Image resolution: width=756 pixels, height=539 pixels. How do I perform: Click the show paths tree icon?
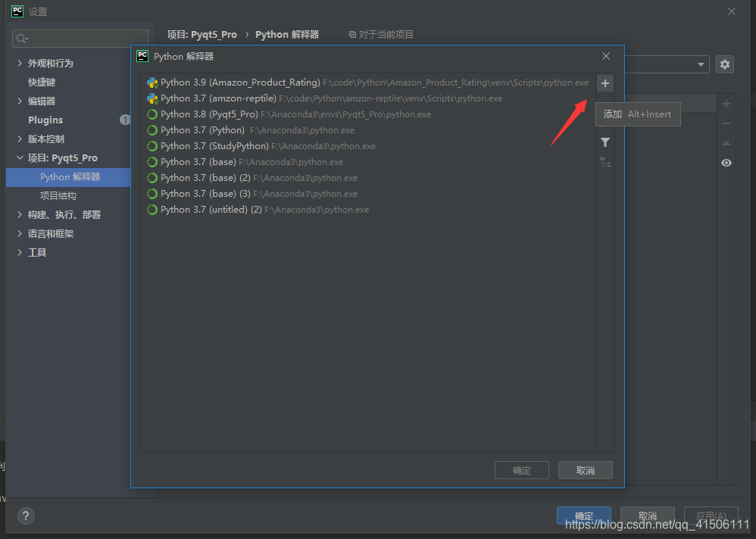605,162
